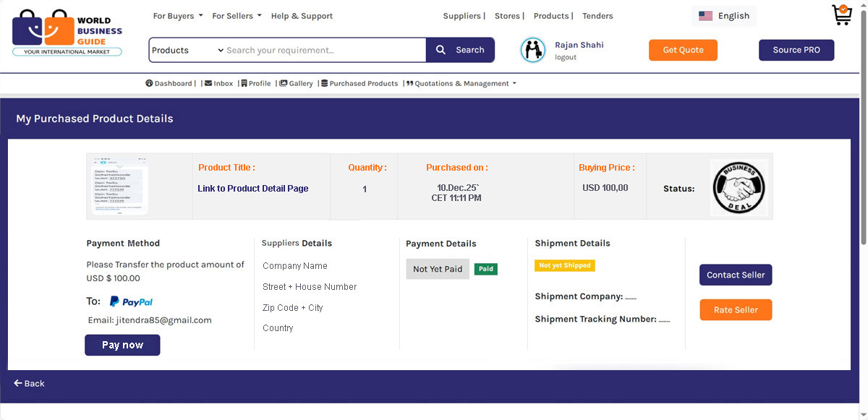Click the Source PRO button
Screen dimensions: 868x420
click(x=796, y=50)
